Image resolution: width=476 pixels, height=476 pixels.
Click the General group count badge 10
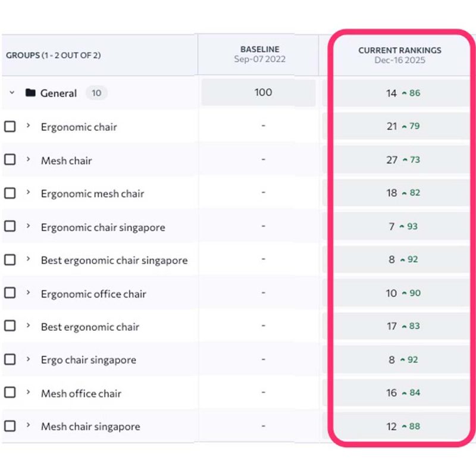pos(96,93)
